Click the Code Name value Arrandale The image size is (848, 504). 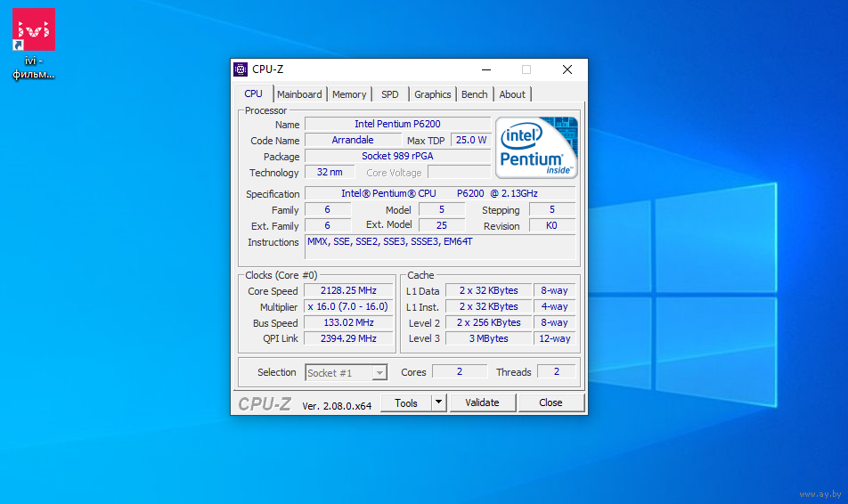353,140
